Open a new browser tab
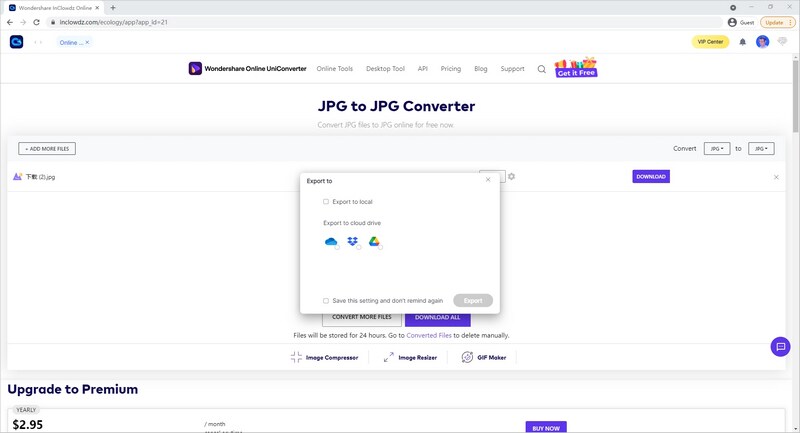The image size is (800, 433). point(113,8)
